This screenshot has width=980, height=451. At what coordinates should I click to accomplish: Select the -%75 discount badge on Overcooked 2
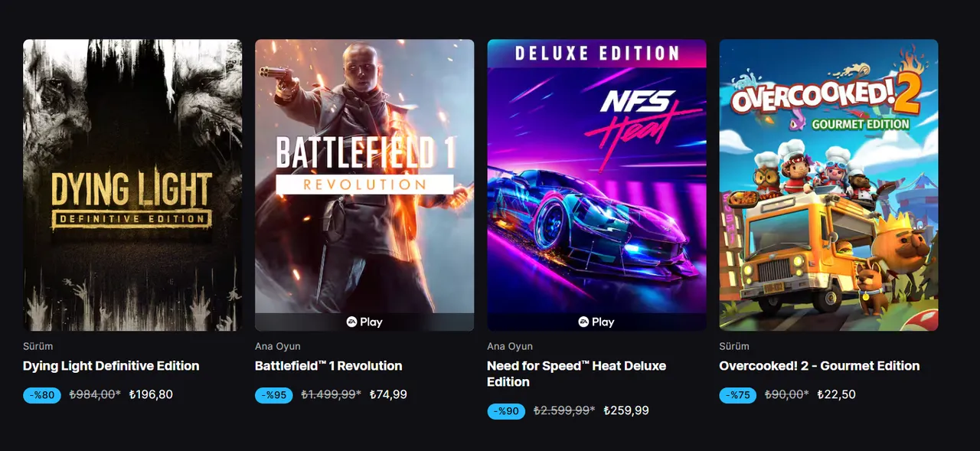click(x=737, y=395)
